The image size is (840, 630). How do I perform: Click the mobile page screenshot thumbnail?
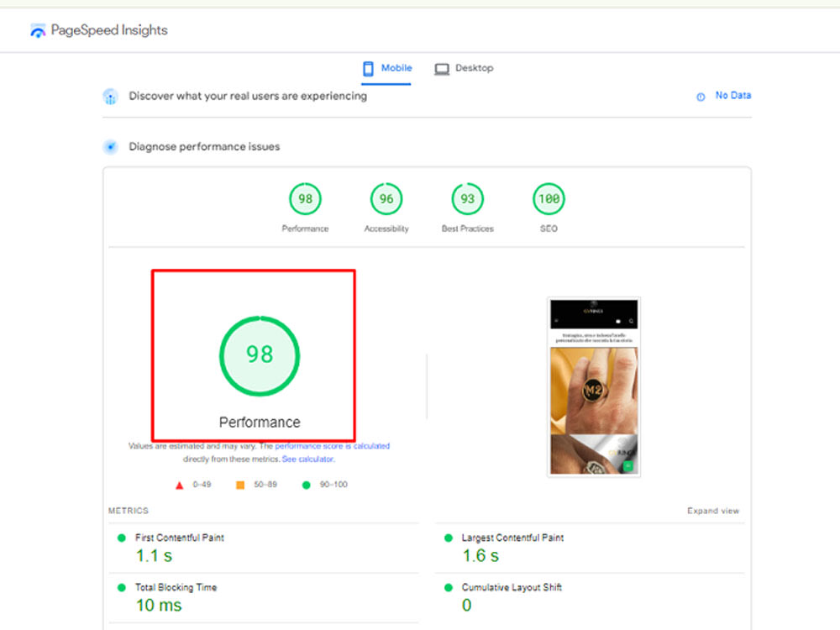(594, 386)
